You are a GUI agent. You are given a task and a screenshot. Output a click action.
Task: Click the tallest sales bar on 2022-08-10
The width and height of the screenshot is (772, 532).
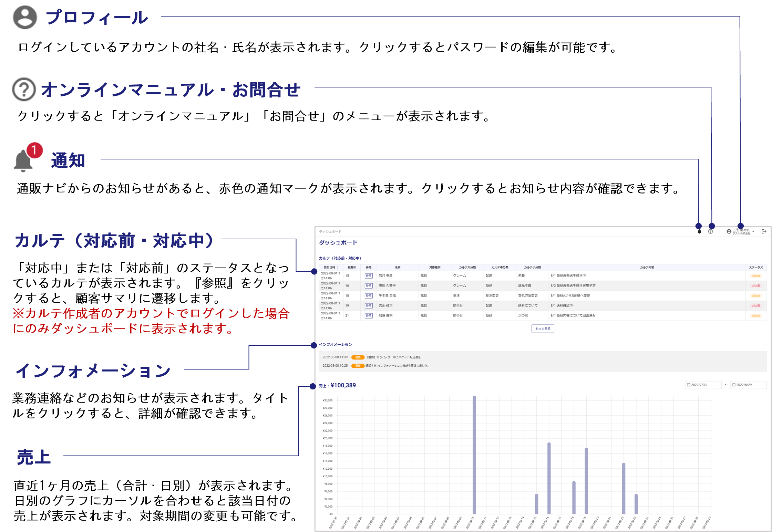pyautogui.click(x=474, y=455)
